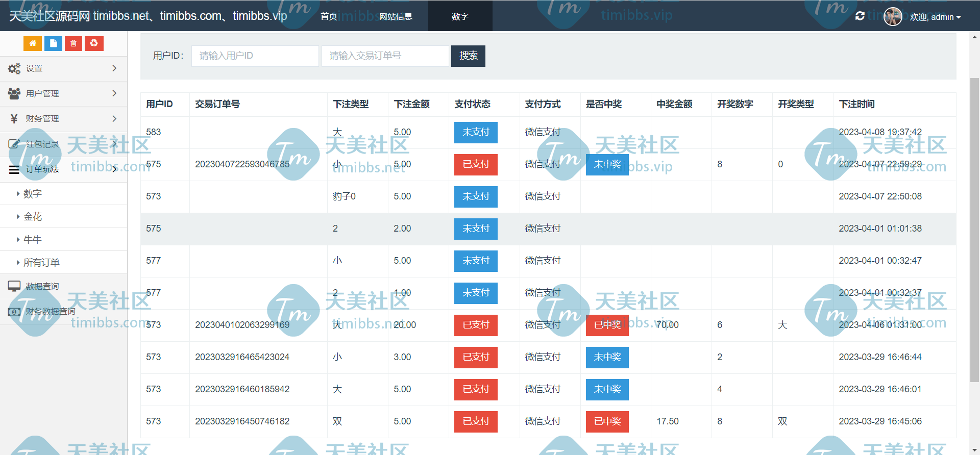Click the 下注时间 column header
Screen dimensions: 980x455
tap(856, 104)
